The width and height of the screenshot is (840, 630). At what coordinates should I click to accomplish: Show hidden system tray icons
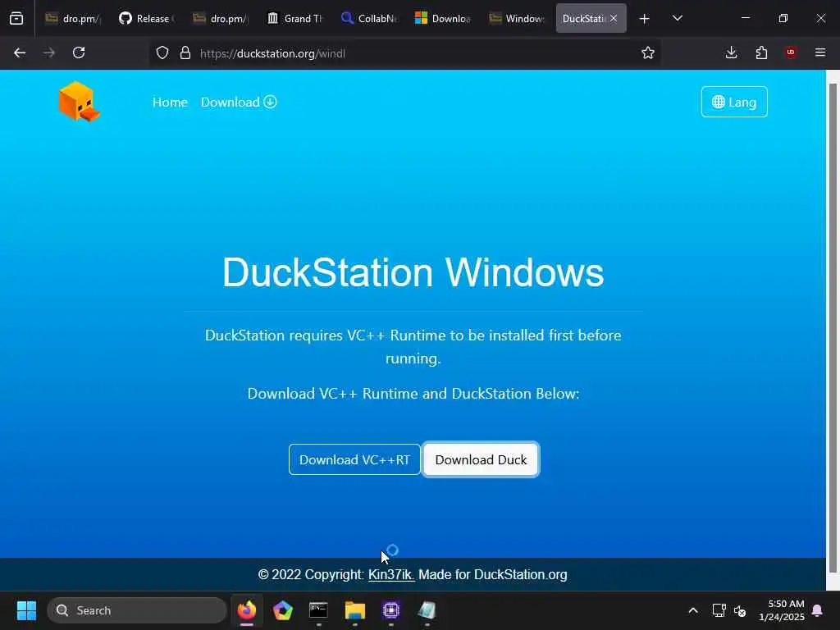pos(692,610)
